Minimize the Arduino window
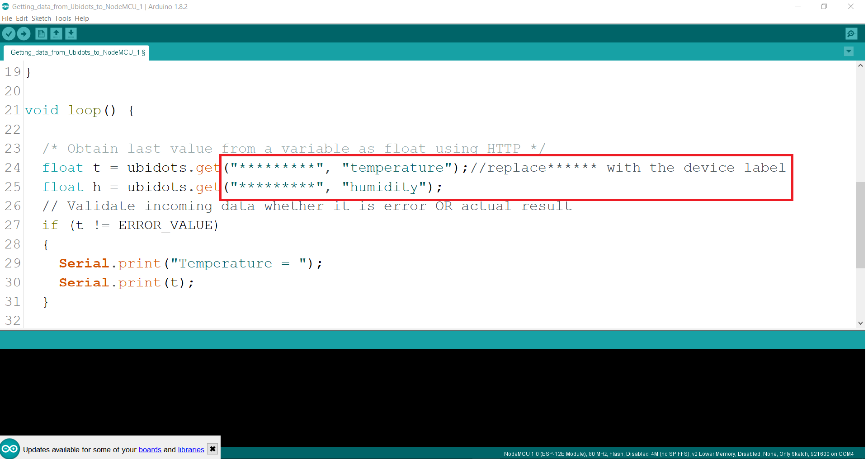Image resolution: width=868 pixels, height=459 pixels. (798, 6)
